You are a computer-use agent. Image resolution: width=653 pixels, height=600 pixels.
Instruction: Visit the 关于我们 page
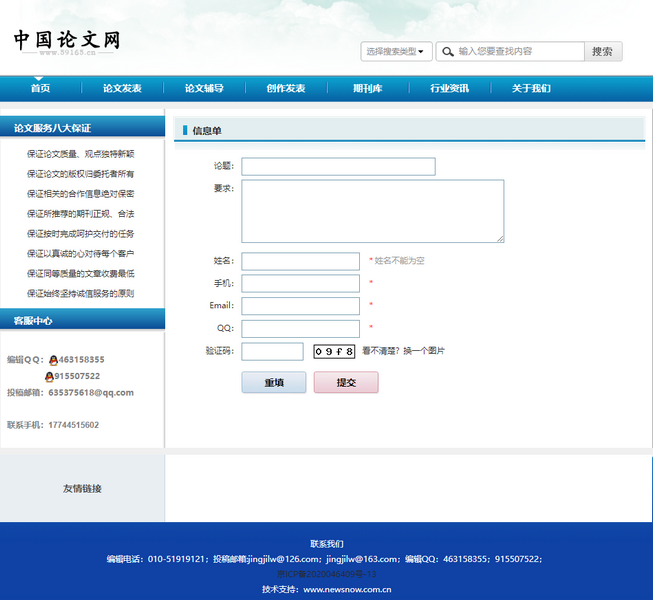(531, 88)
